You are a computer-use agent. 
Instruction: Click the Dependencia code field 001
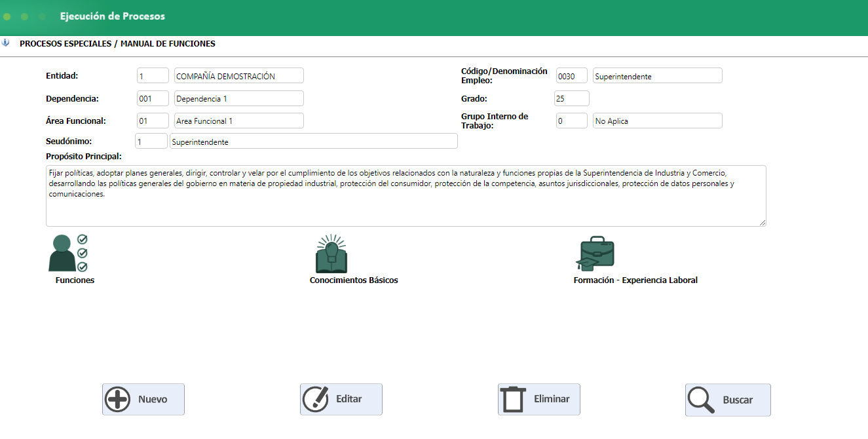pyautogui.click(x=153, y=98)
